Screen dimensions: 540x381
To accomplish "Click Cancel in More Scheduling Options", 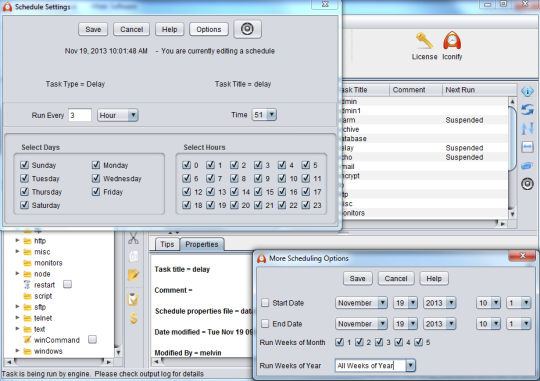I will pyautogui.click(x=396, y=278).
